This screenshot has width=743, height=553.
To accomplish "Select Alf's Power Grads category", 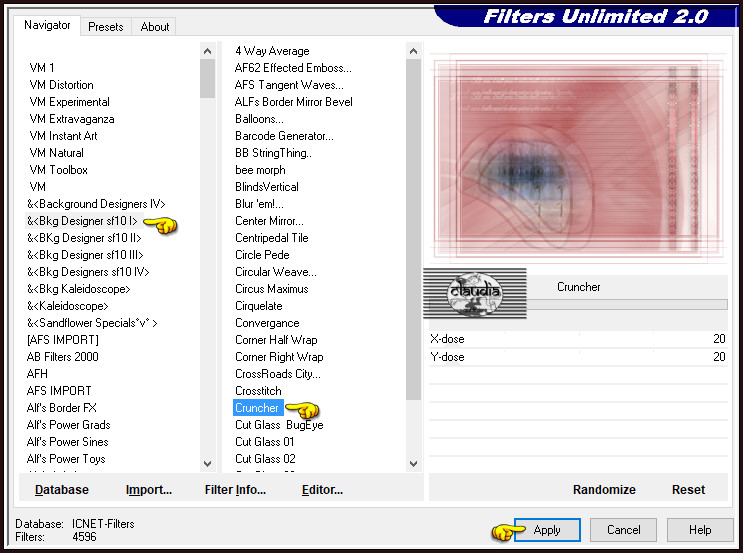I will (x=69, y=426).
